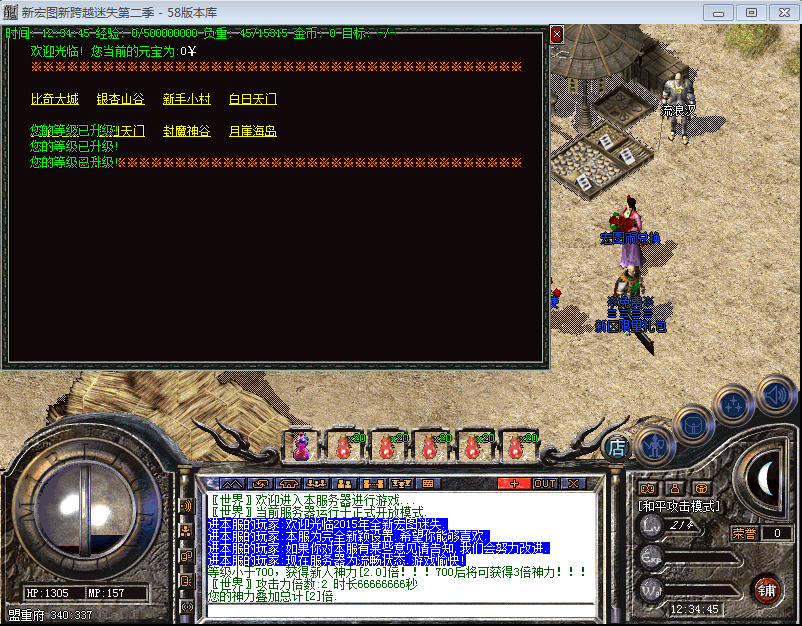Click the chat line 攻击力倍数:2
Image resolution: width=802 pixels, height=626 pixels.
click(314, 584)
